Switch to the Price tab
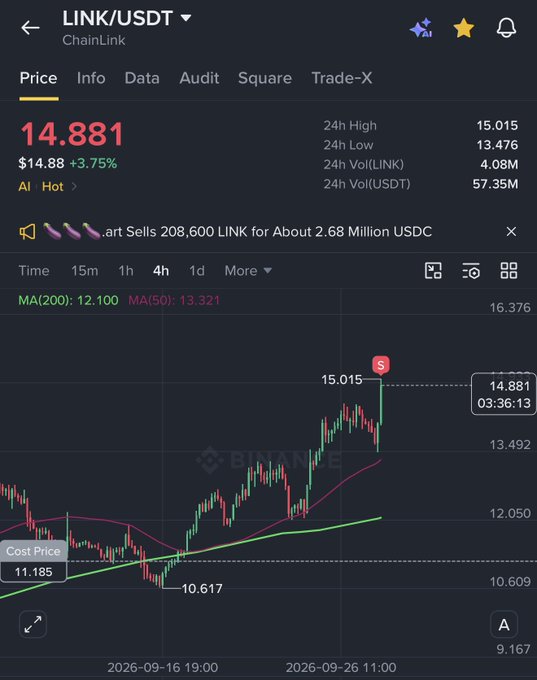This screenshot has width=537, height=680. point(38,78)
